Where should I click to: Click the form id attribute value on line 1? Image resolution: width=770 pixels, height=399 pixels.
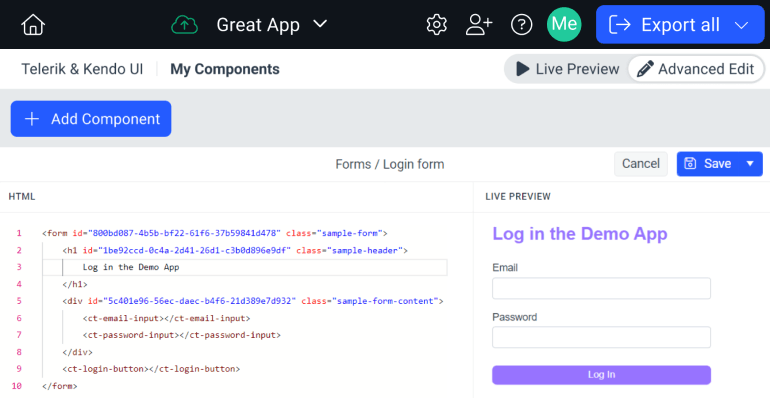coord(184,233)
